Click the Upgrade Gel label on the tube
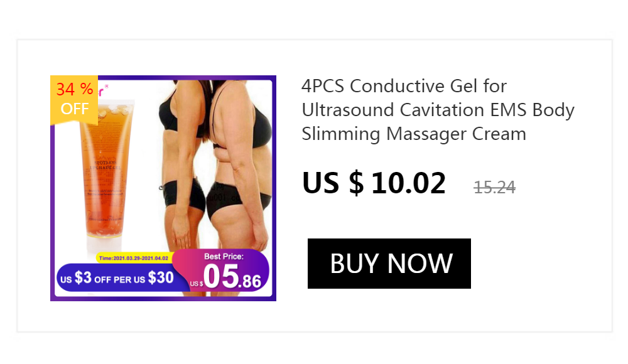The height and width of the screenshot is (364, 628). [105, 165]
